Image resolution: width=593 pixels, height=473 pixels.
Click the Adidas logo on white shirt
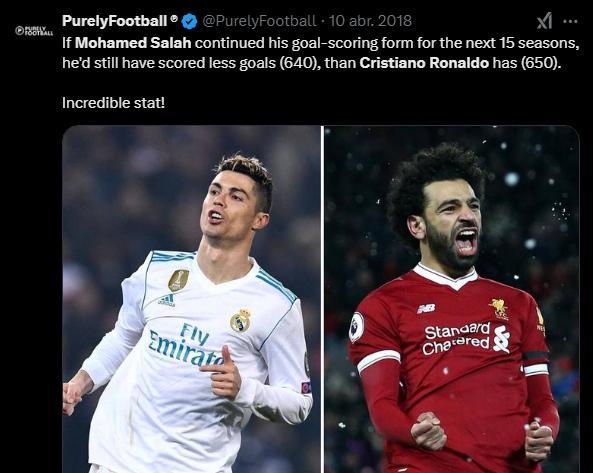167,300
